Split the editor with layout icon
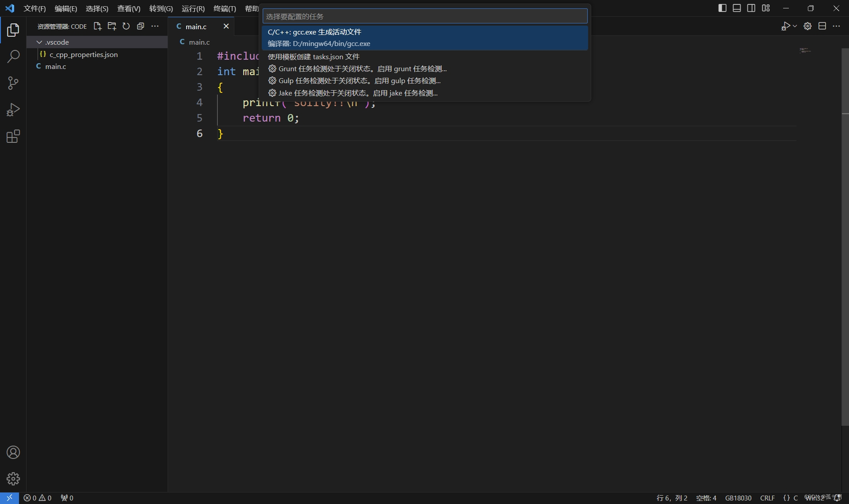 point(822,27)
